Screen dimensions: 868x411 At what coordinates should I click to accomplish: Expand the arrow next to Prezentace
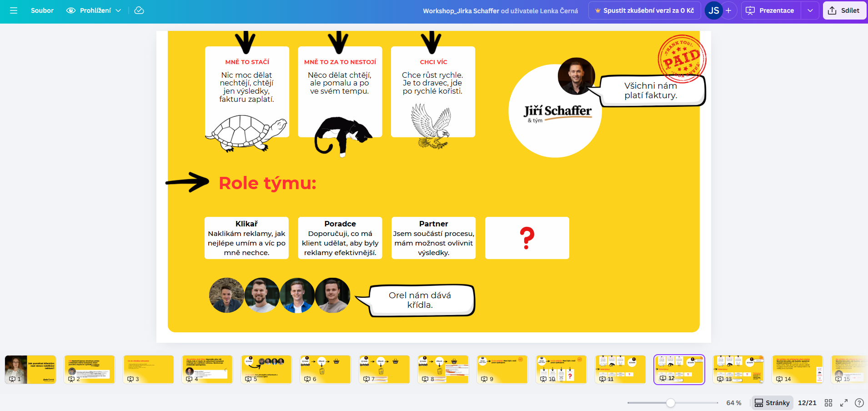810,10
